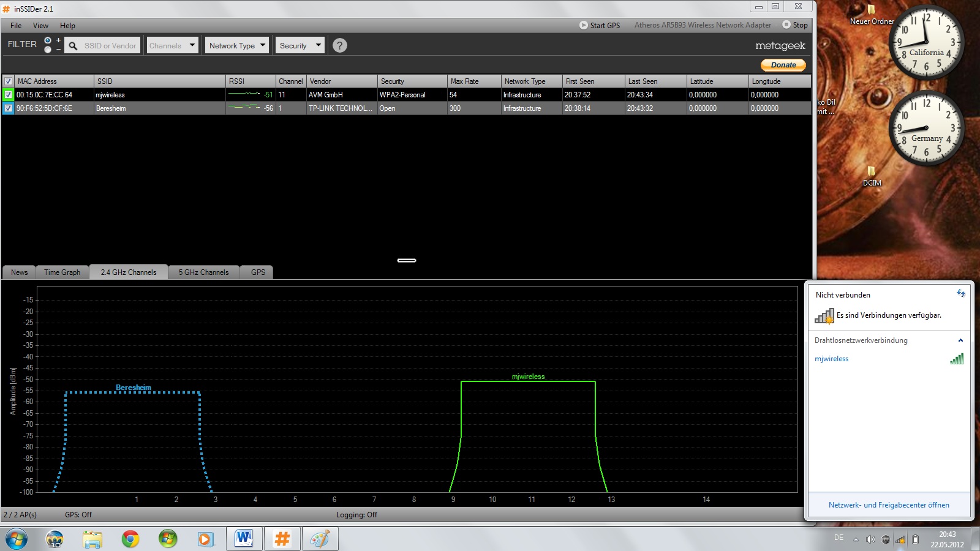
Task: Open the taskbar icon labeled 3.0
Action: coord(55,539)
